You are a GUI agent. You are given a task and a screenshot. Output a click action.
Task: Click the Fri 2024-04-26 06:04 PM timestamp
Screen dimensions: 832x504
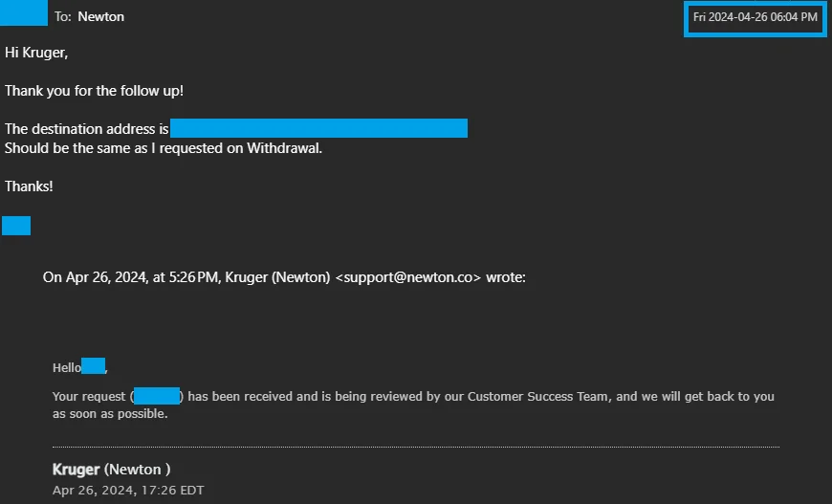(x=755, y=17)
